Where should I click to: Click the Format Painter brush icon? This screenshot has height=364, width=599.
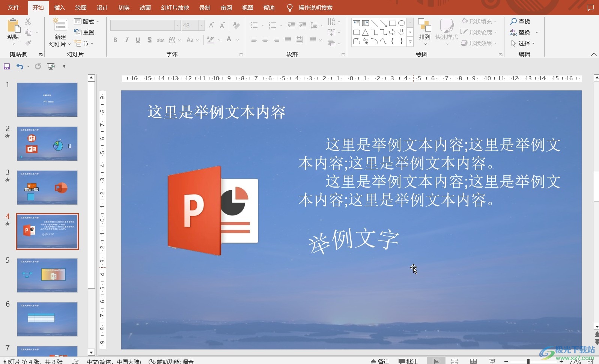[28, 43]
